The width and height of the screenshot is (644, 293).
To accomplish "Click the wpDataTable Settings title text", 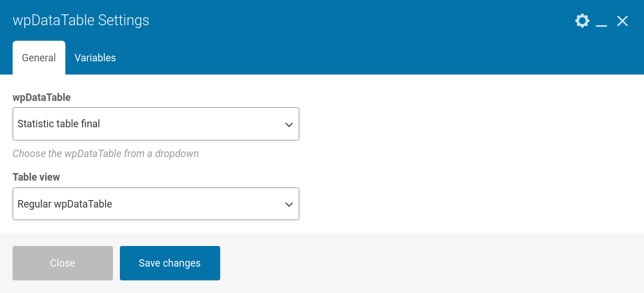I will pyautogui.click(x=81, y=20).
